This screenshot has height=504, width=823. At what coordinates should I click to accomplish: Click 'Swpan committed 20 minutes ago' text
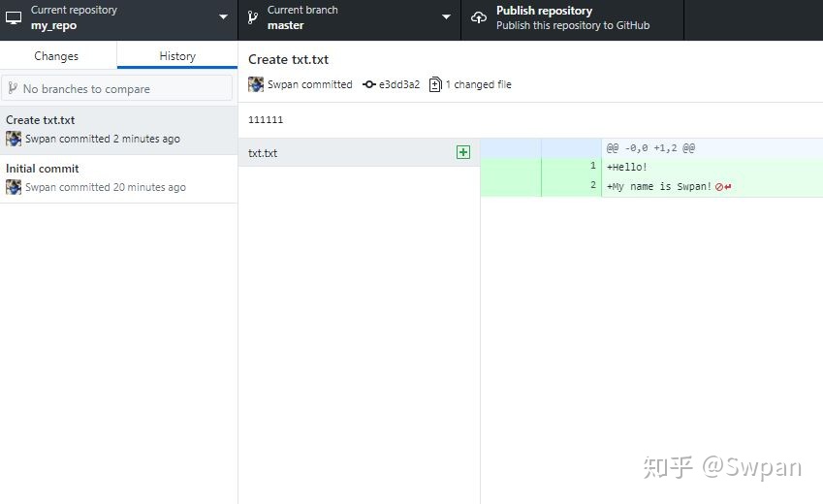(106, 187)
